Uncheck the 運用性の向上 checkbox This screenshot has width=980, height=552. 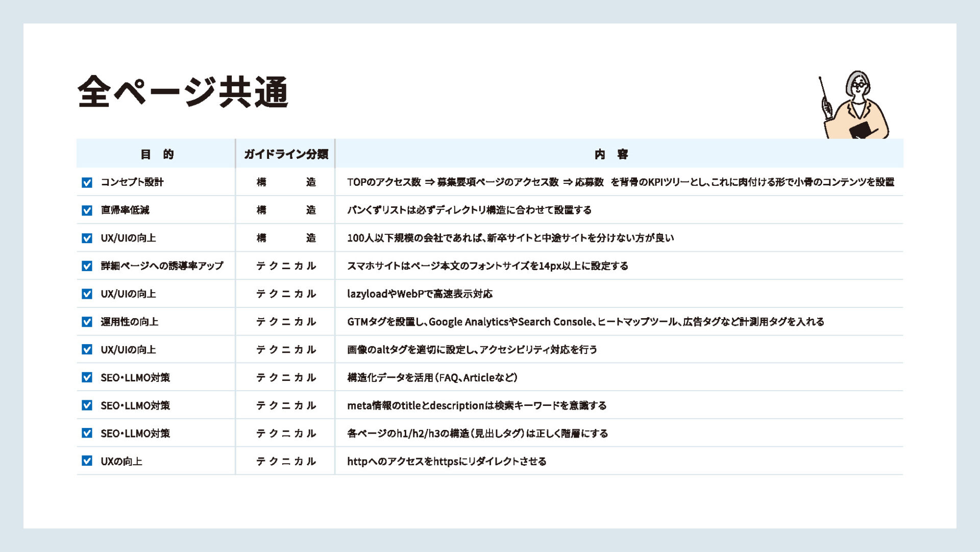click(x=87, y=322)
